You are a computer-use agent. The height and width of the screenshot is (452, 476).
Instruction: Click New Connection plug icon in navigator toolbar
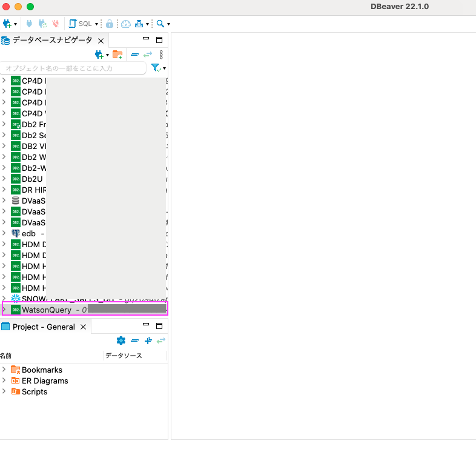tap(99, 55)
